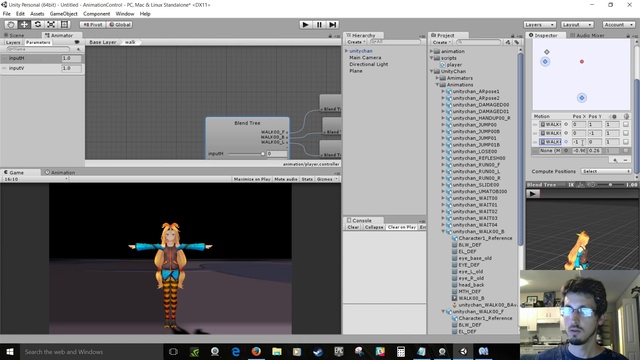This screenshot has width=640, height=360.
Task: Click the add parameter plus button
Action: [x=78, y=49]
